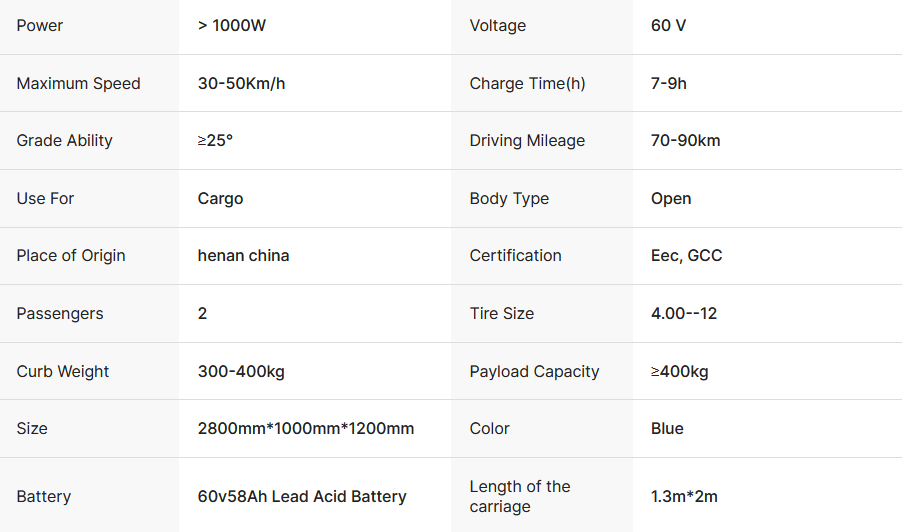Click the Voltage '60 V' value
Screen dimensions: 902x532
(x=668, y=26)
